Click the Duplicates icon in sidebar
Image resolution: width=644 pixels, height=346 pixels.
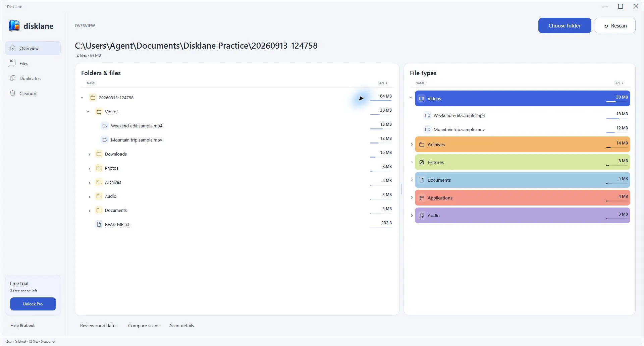point(13,78)
